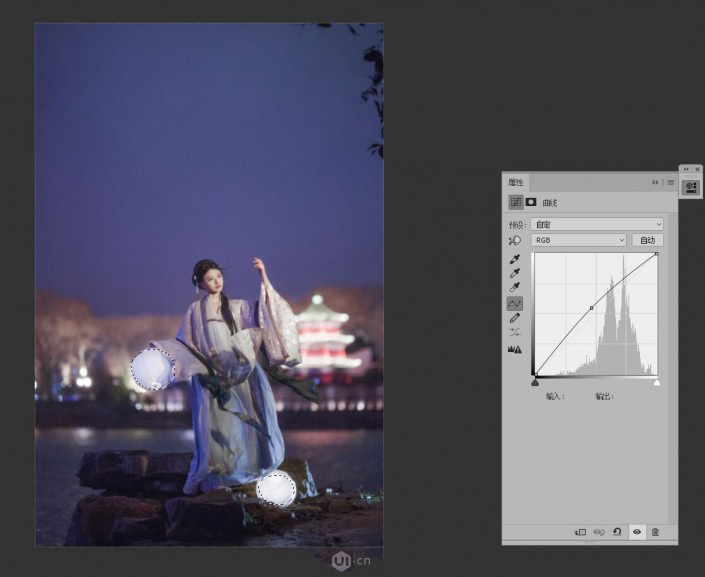The height and width of the screenshot is (577, 705).
Task: Click the 自动 auto button
Action: coord(647,241)
